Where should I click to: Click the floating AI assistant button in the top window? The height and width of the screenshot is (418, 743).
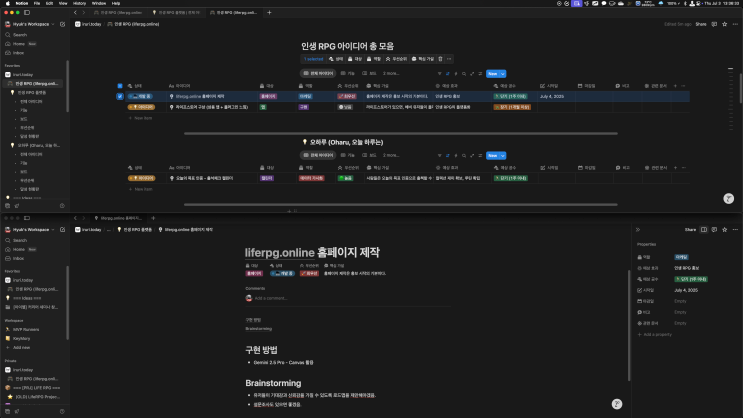728,199
